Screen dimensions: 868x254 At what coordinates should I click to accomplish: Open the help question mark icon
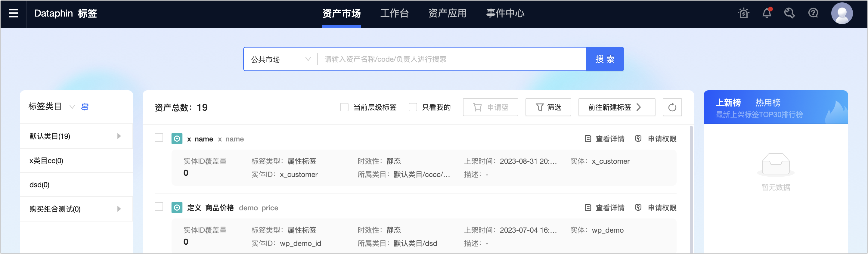(813, 13)
